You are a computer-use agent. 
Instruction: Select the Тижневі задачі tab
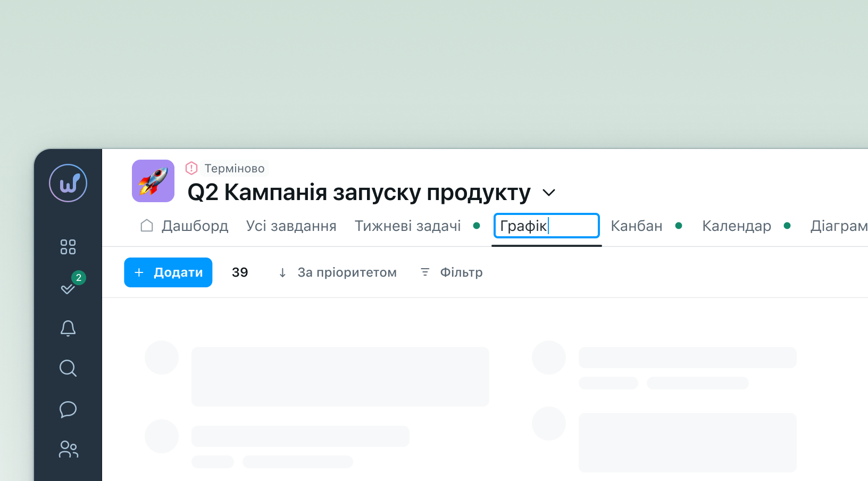407,226
